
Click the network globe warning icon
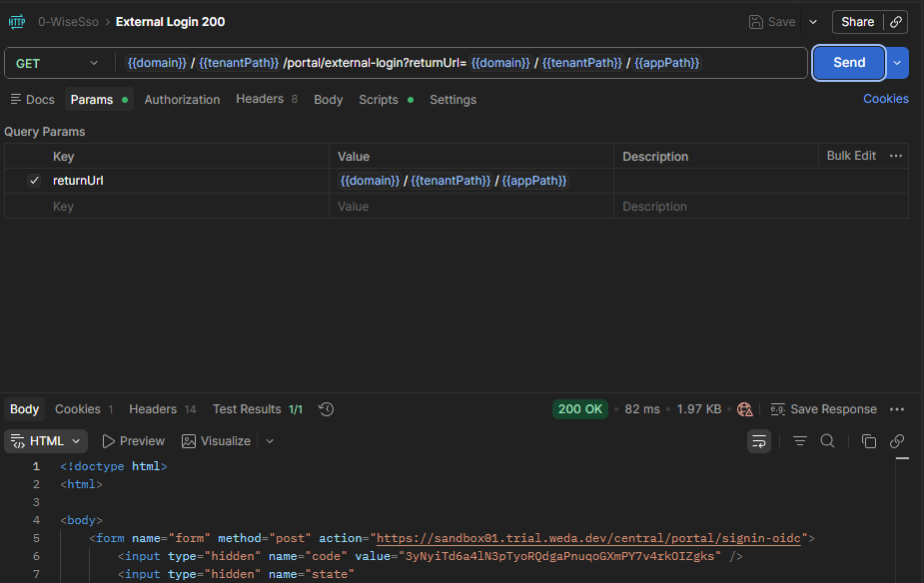coord(745,409)
